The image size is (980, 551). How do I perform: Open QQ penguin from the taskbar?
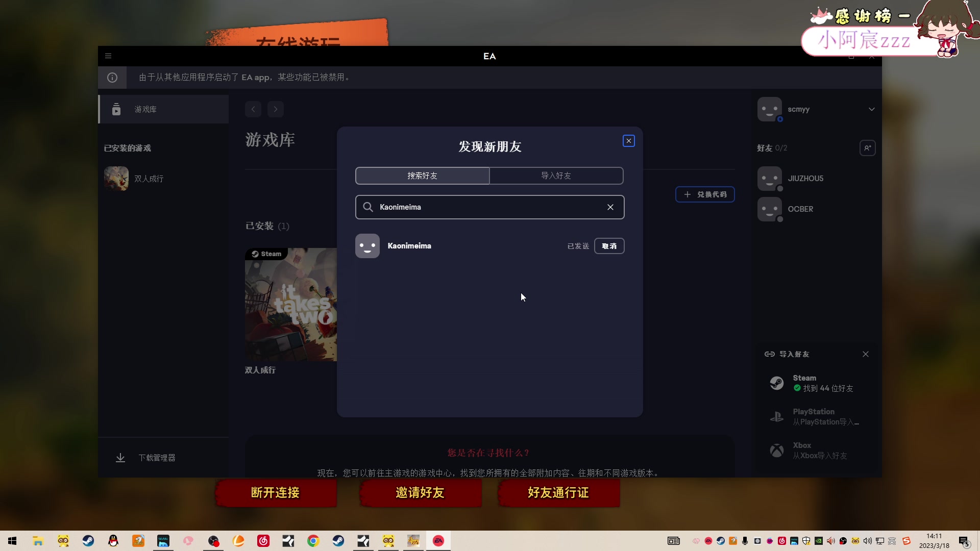tap(113, 541)
